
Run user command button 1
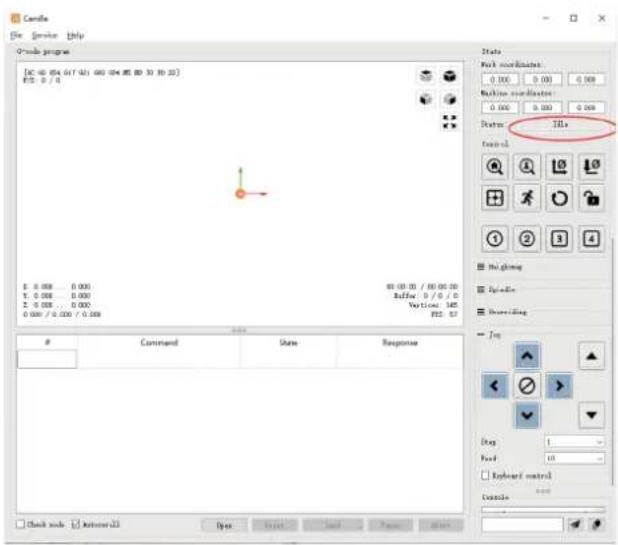495,238
